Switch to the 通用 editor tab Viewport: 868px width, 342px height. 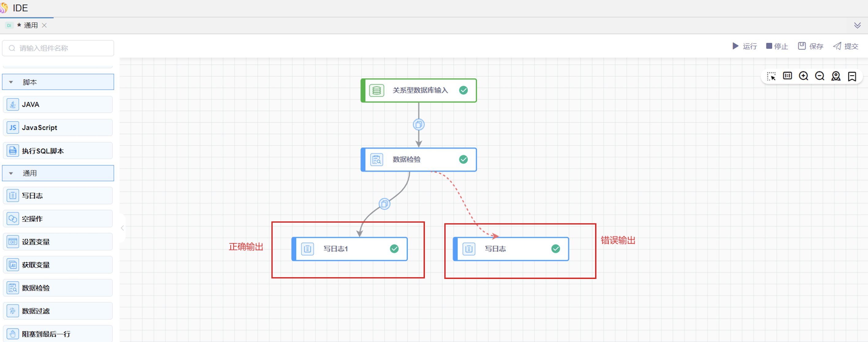point(30,26)
